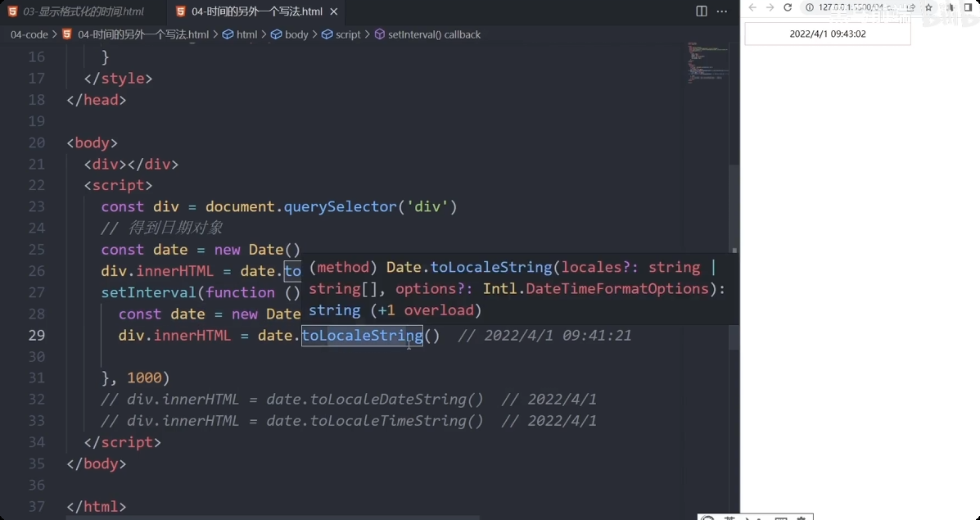Click the body breadcrumb cube icon

coord(276,34)
